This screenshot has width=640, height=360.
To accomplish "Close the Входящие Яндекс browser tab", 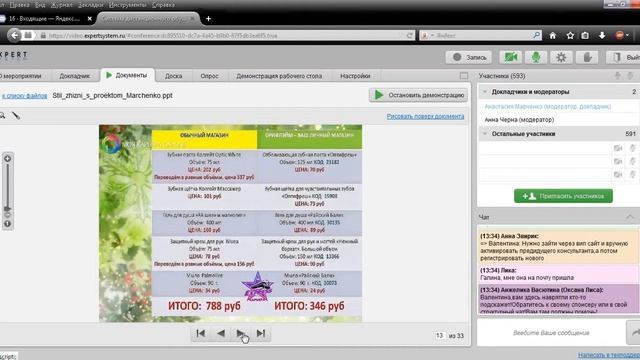I will (x=90, y=19).
